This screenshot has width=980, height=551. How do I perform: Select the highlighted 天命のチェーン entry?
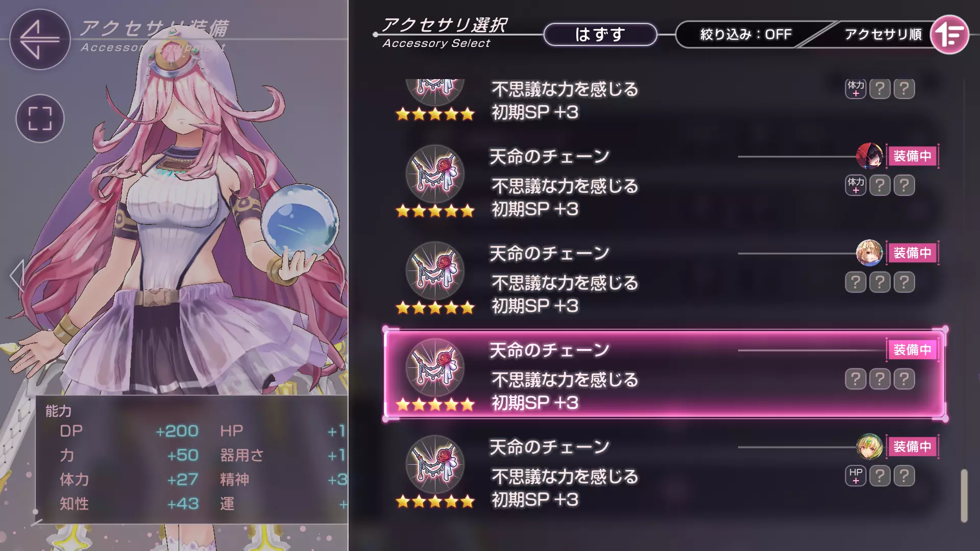(664, 374)
